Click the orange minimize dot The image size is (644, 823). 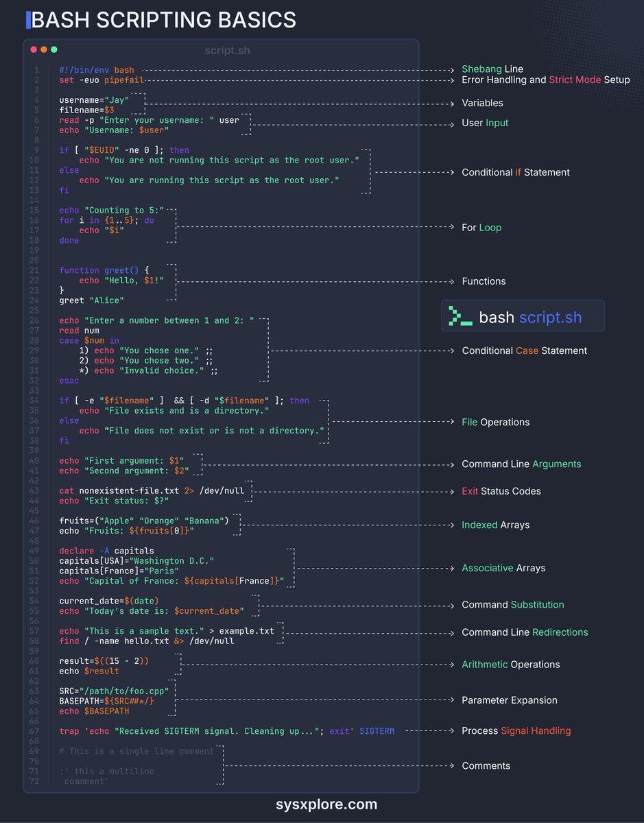point(43,49)
